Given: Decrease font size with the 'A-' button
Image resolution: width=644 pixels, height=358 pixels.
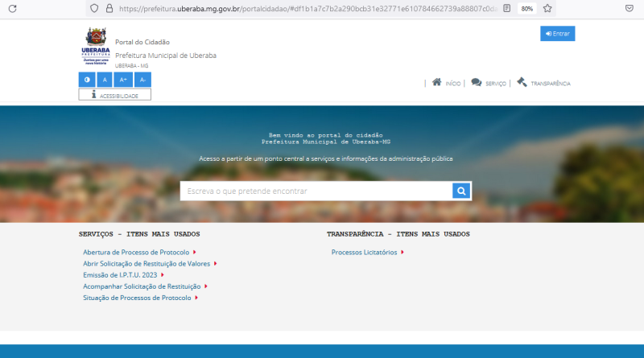Looking at the screenshot, I should [142, 80].
